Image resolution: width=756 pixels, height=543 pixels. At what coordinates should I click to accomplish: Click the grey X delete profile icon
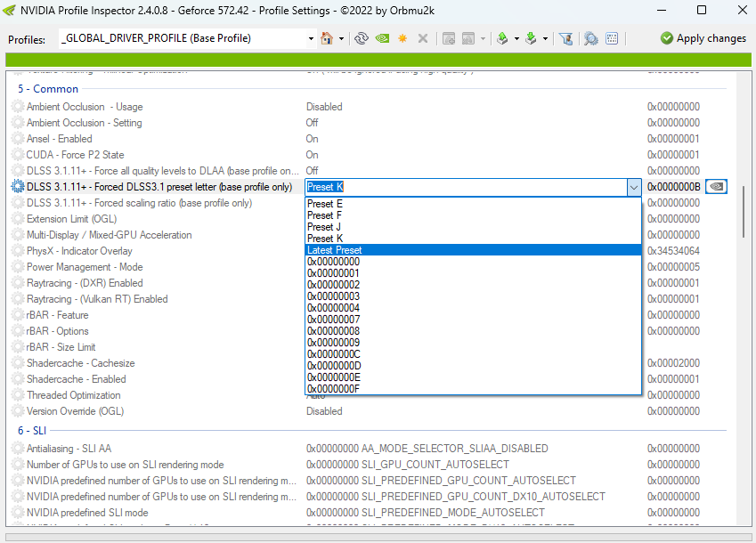(423, 38)
